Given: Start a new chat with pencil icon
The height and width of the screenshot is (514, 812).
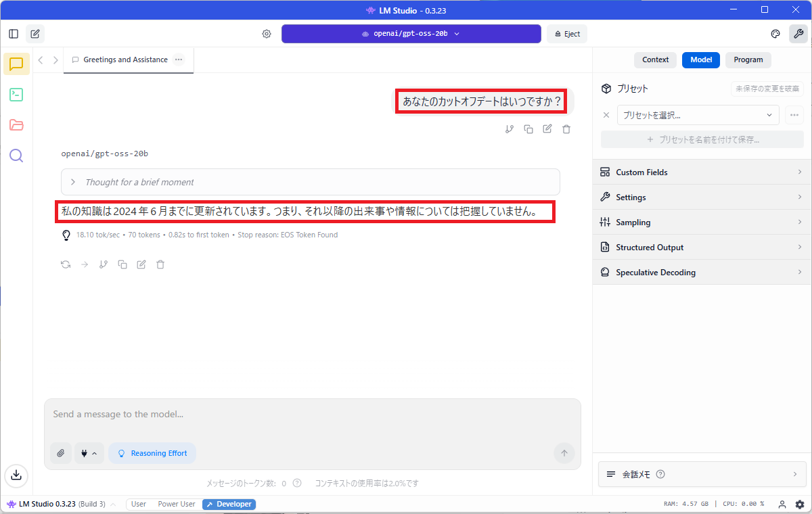Looking at the screenshot, I should pos(35,34).
